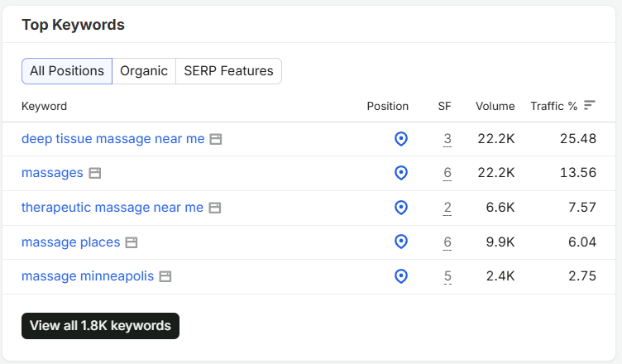Screen dimensions: 622x364
Task: Click traffic value 2.75
Action: coord(582,275)
